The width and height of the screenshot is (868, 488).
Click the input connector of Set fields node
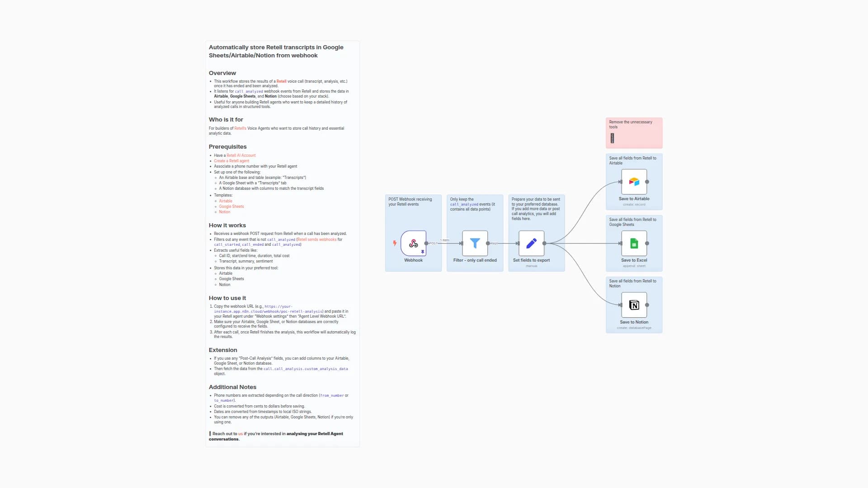(x=518, y=244)
